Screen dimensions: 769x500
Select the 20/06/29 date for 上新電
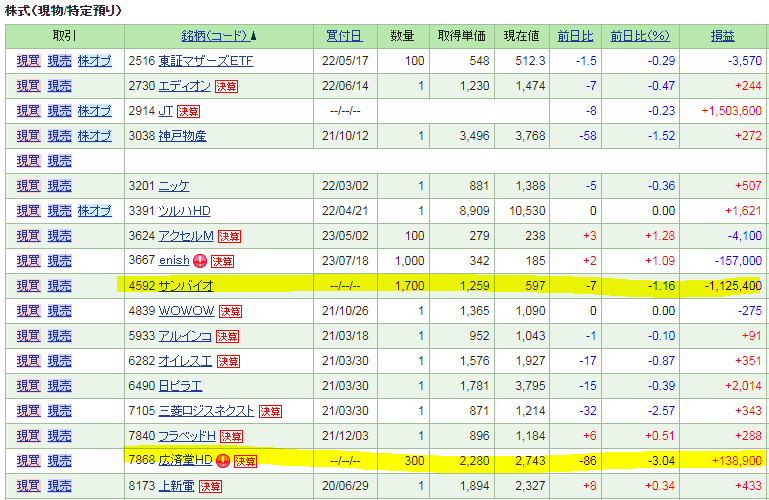[x=345, y=486]
